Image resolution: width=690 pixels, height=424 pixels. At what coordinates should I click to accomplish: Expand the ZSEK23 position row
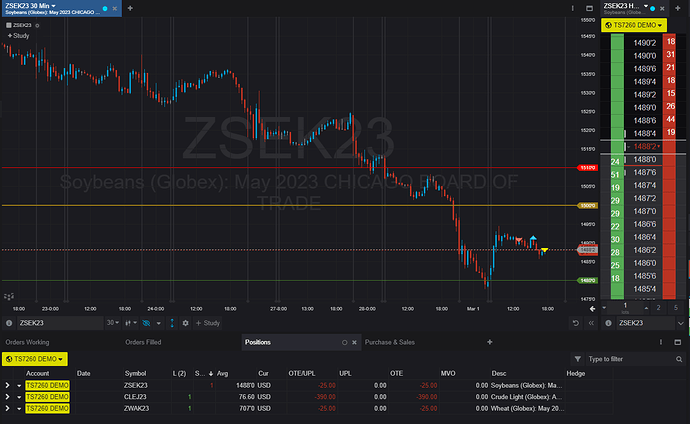(7, 385)
